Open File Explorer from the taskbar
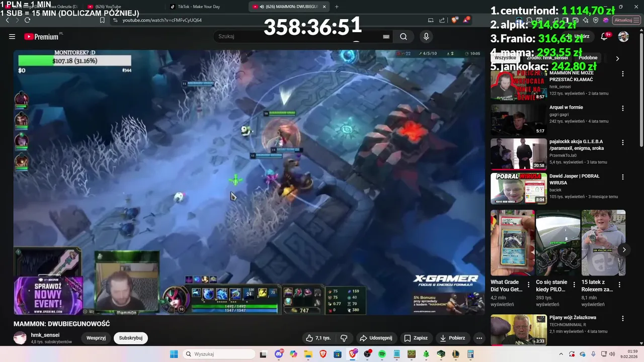644x362 pixels. (308, 354)
